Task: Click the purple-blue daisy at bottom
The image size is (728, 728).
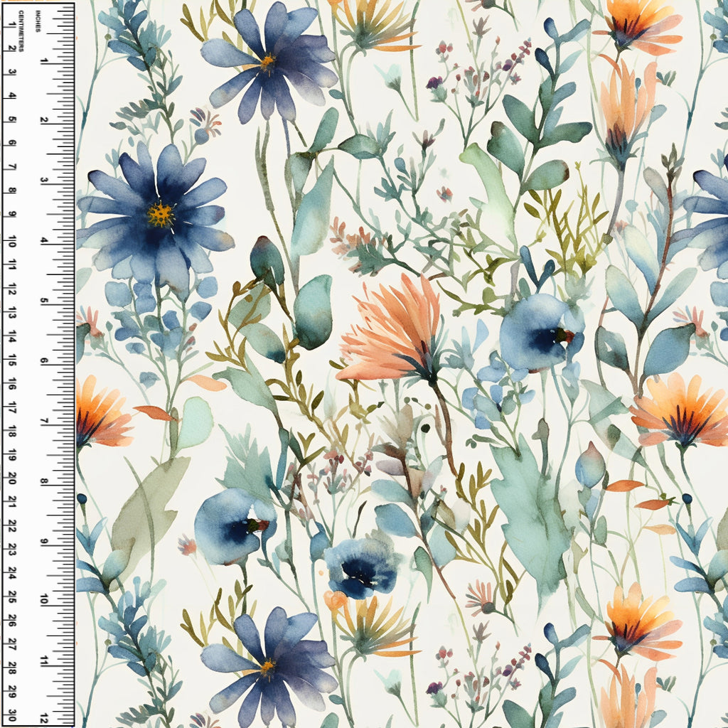Action: tap(269, 665)
